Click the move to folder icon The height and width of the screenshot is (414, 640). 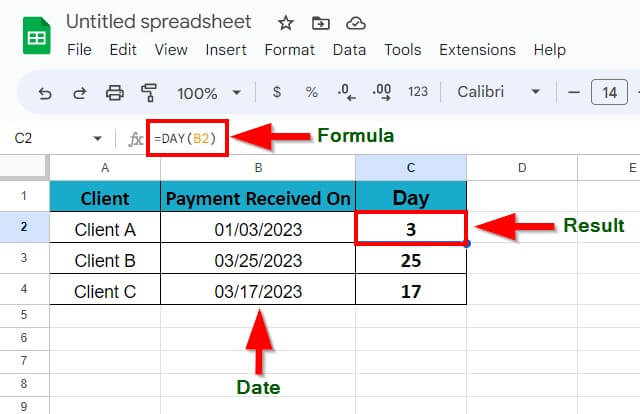pyautogui.click(x=320, y=22)
